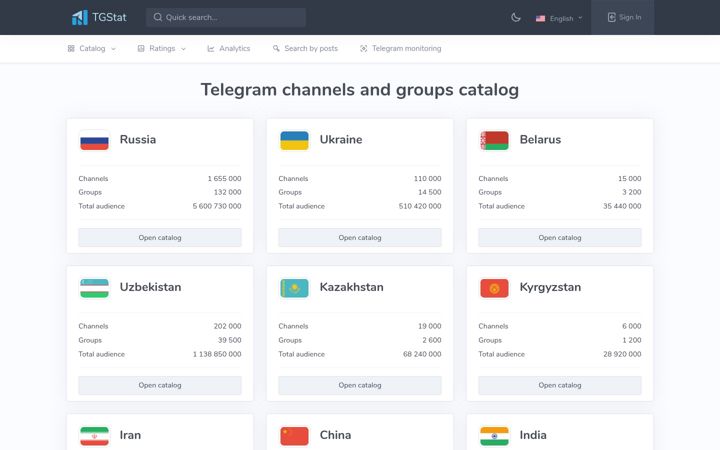The height and width of the screenshot is (450, 720).
Task: Click the China card title
Action: click(335, 435)
